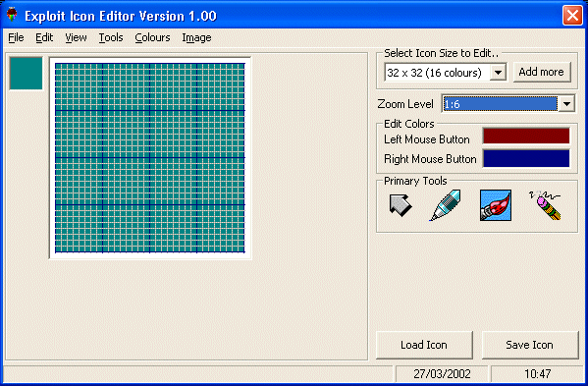
Task: Pick the Right Mouse Button colour swatch
Action: (x=526, y=158)
